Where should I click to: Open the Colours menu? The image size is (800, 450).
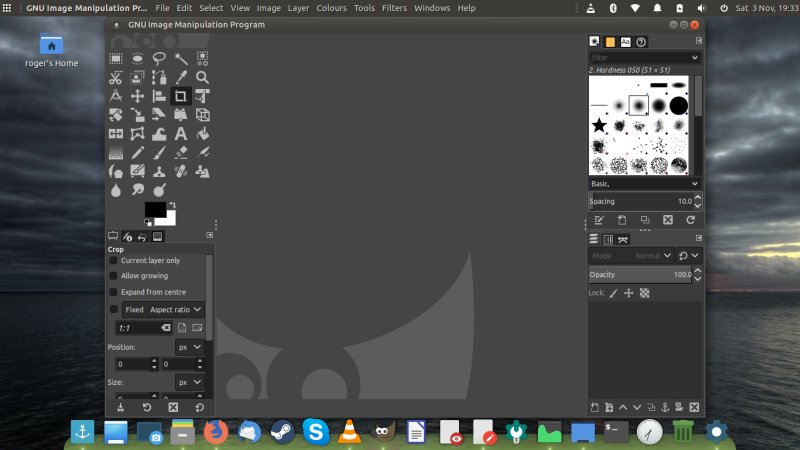coord(331,8)
